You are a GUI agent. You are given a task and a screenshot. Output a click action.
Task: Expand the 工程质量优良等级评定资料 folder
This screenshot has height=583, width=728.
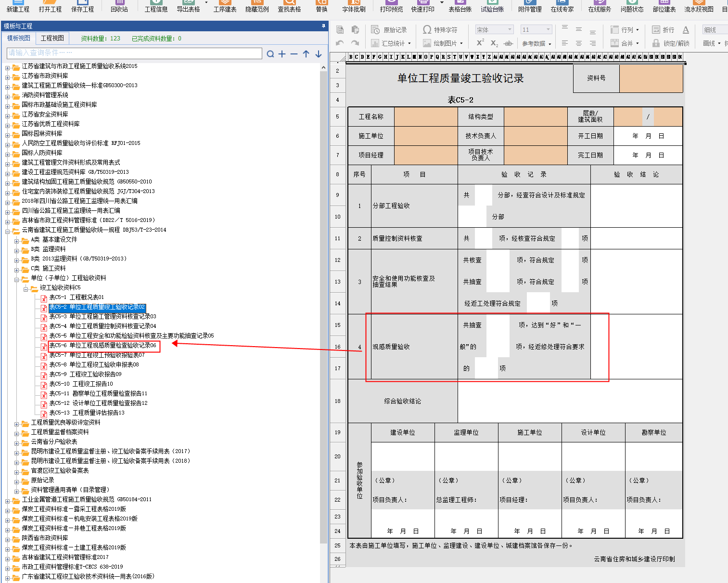click(x=17, y=424)
